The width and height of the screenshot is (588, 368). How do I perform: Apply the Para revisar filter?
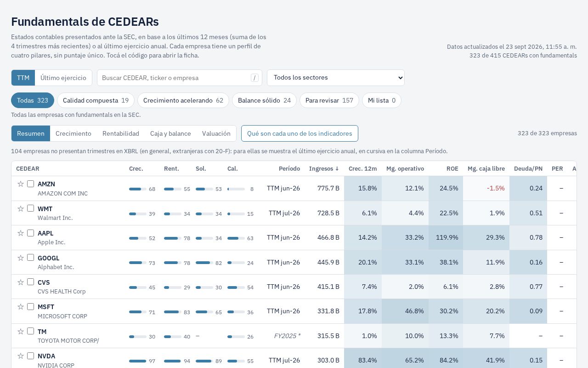[329, 100]
